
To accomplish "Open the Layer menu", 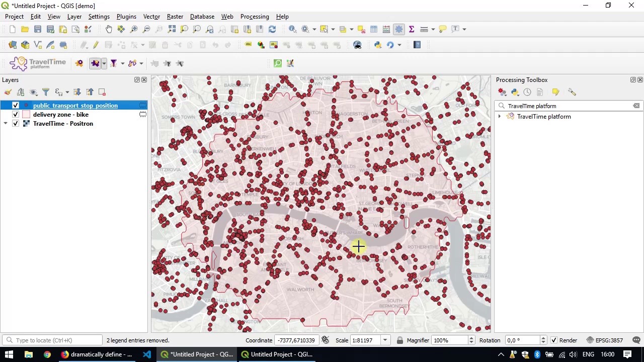I will (74, 17).
